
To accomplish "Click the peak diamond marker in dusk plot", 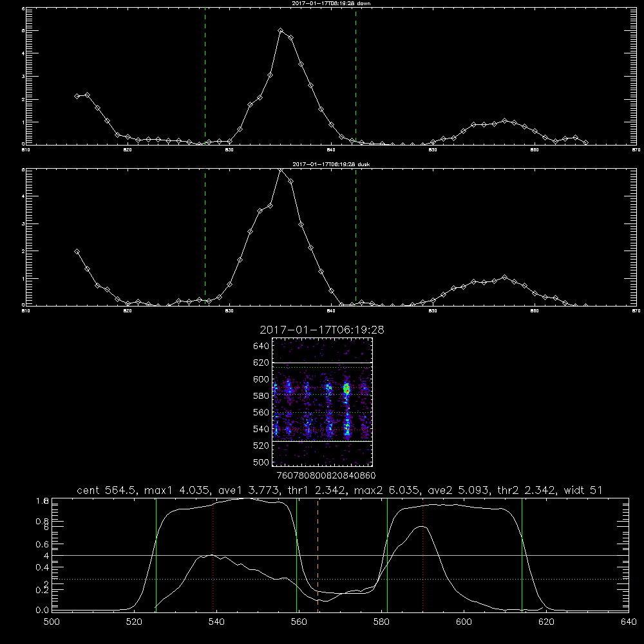I will [281, 170].
